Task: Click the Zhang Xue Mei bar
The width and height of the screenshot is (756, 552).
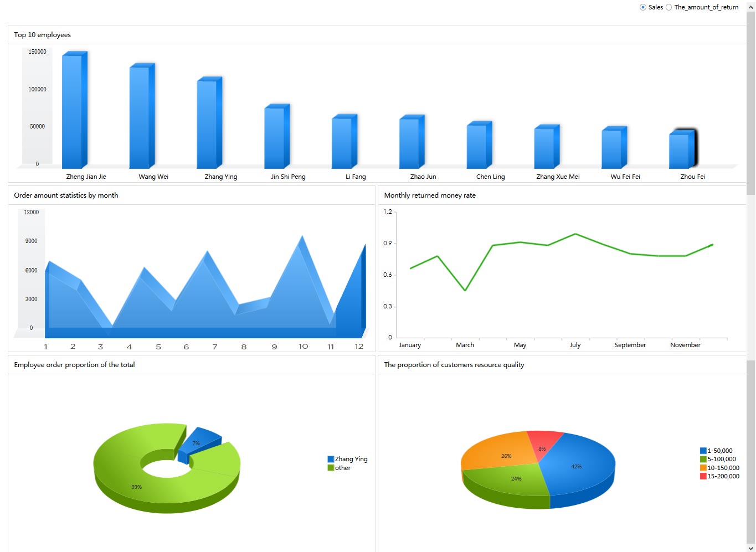Action: click(547, 147)
